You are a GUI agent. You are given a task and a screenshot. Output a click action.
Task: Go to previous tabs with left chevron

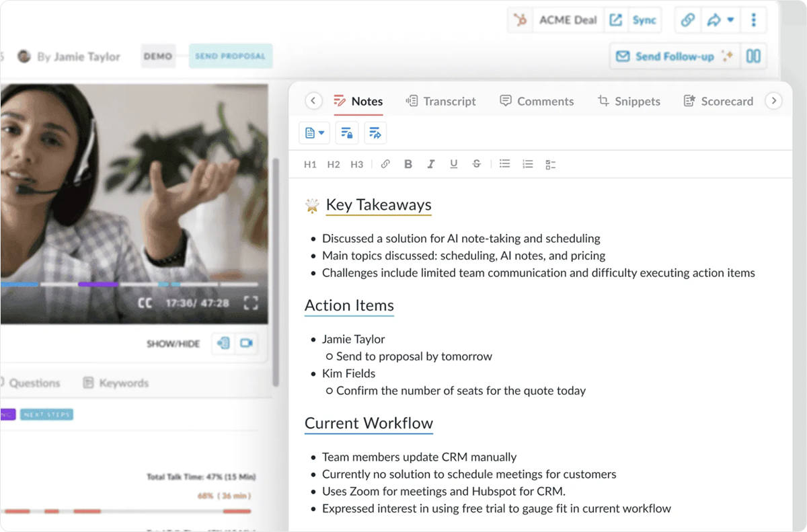[313, 101]
